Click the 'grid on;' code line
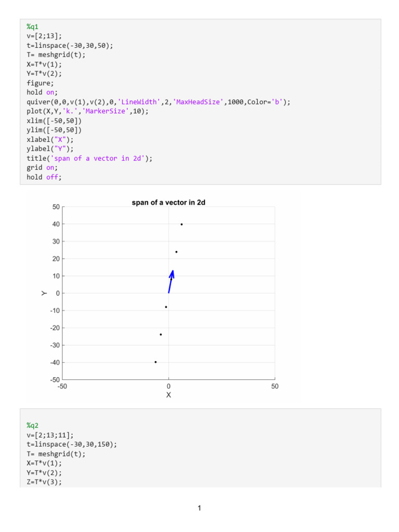 coord(42,168)
